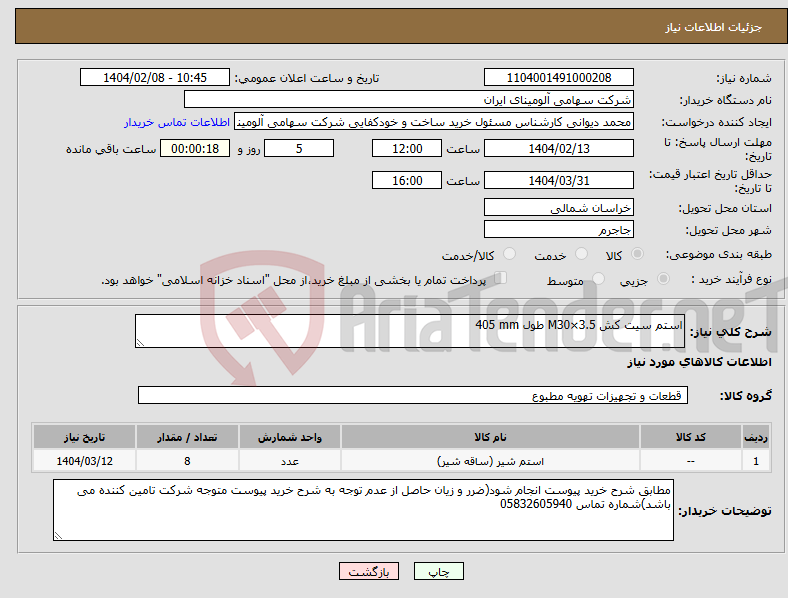The width and height of the screenshot is (788, 598).
Task: Click the remaining days field showing 5
Action: click(299, 148)
